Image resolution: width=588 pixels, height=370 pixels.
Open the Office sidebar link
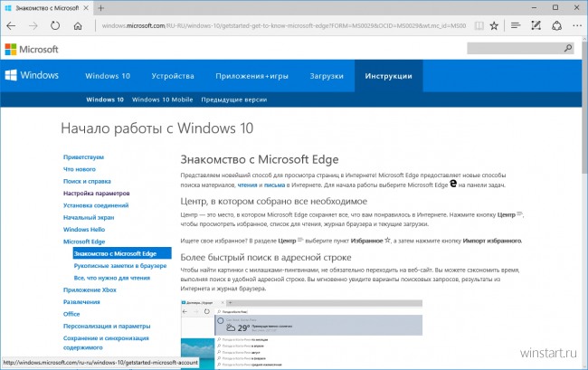point(71,314)
